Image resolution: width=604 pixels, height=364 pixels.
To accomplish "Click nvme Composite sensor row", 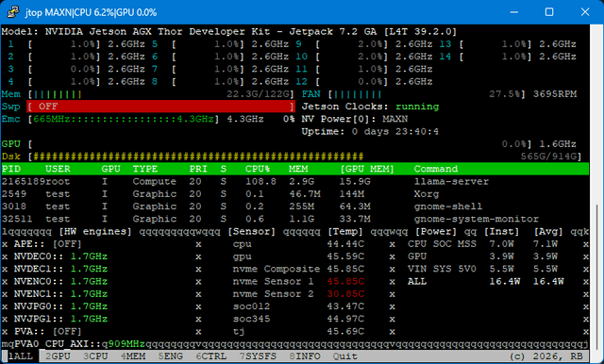I will (298, 269).
